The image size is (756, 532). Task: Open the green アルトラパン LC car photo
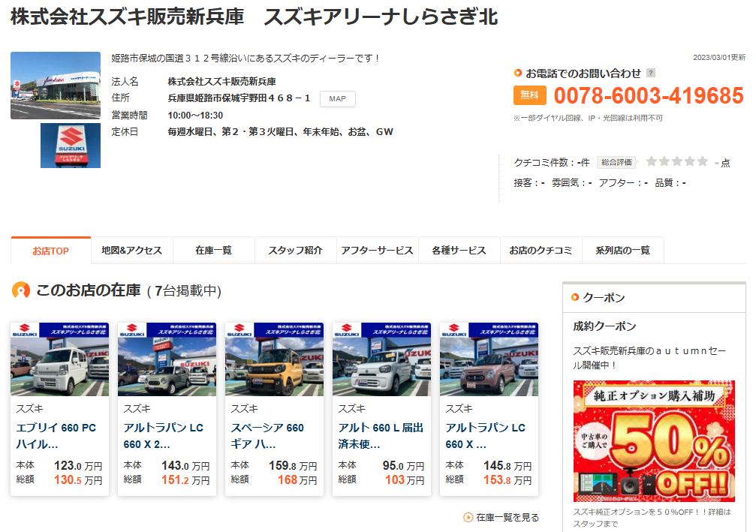point(167,359)
